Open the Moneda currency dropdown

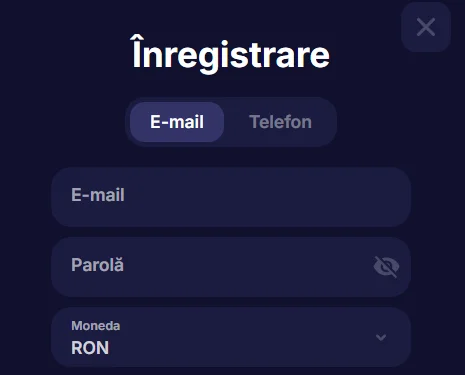coord(231,337)
